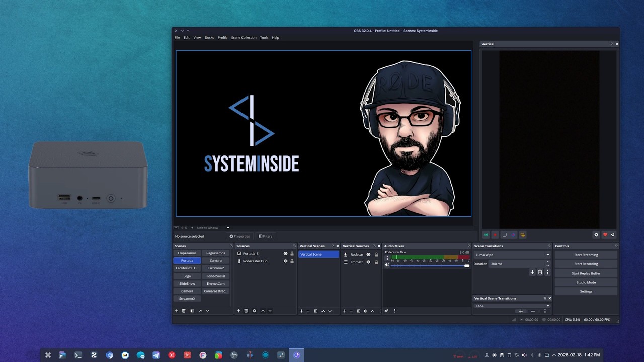Move scene down in Scenes panel
The image size is (644, 362).
207,311
